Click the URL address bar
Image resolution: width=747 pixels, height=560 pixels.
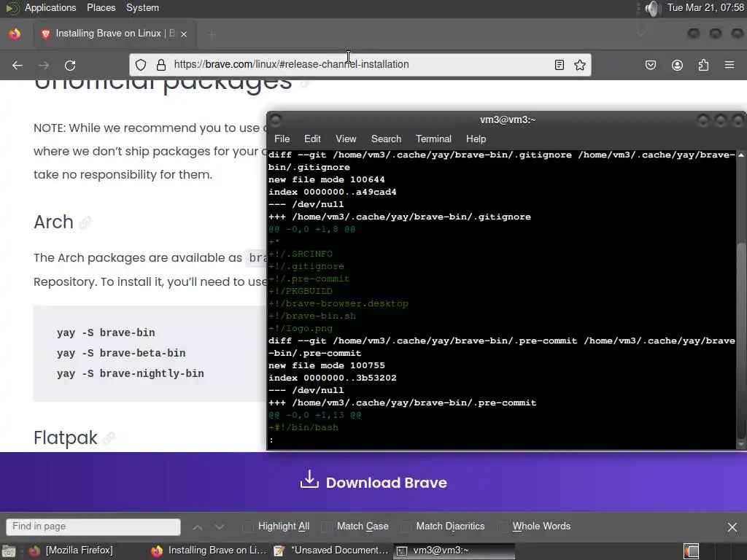point(360,65)
